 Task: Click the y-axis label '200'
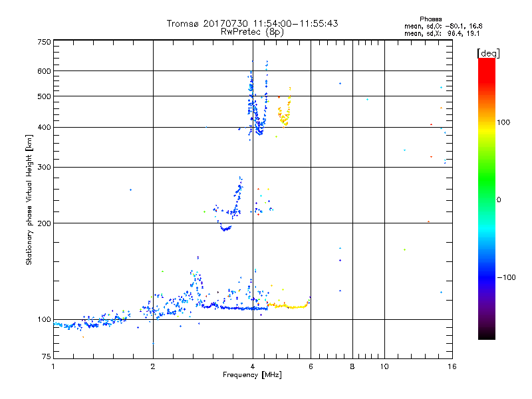44,223
